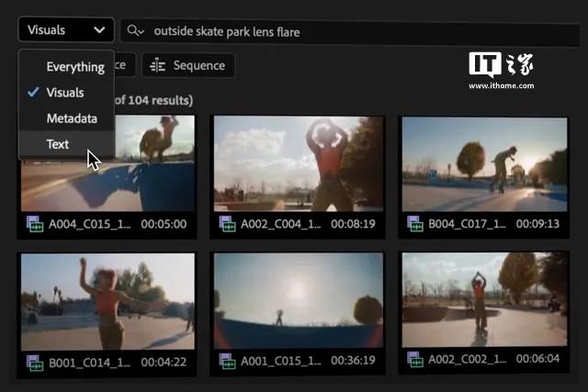Choose Everything from the dropdown menu
This screenshot has width=588, height=392.
point(74,67)
